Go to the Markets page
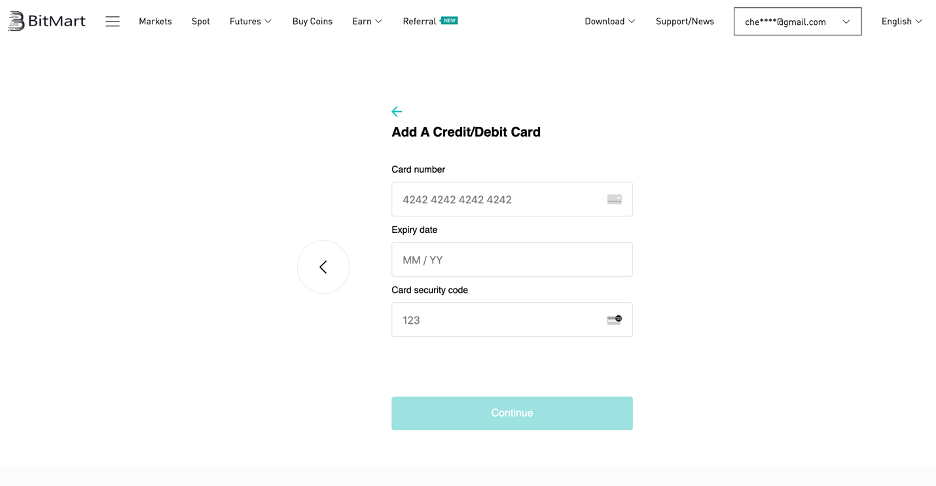 [x=155, y=21]
